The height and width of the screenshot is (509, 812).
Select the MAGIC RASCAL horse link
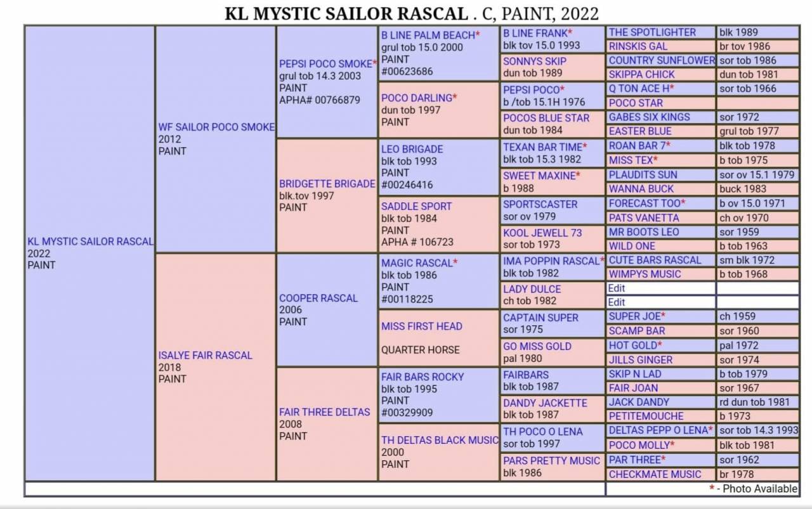click(416, 263)
